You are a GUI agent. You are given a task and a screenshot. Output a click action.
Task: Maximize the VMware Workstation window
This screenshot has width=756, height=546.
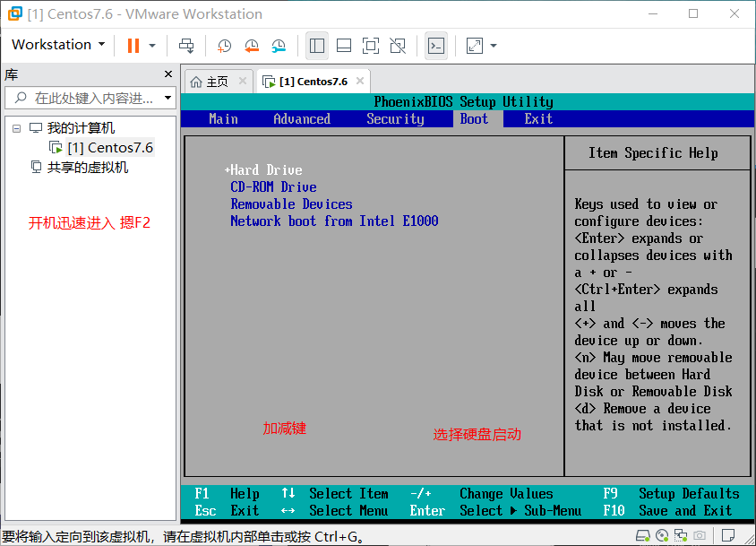(x=693, y=13)
